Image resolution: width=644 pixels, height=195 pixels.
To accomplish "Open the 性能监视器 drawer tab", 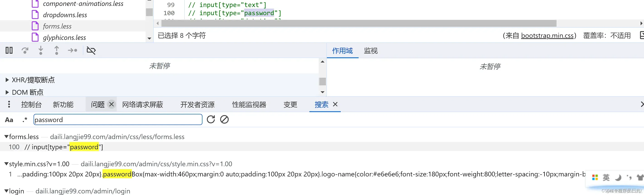I will (x=249, y=104).
